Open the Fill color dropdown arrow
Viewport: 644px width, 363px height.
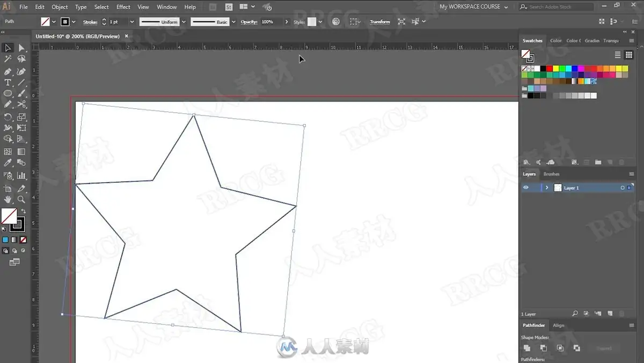(x=54, y=22)
